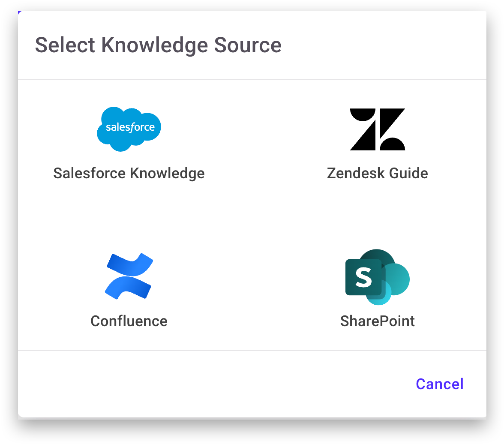Choose the 'Salesforce Knowledge' label

click(129, 174)
